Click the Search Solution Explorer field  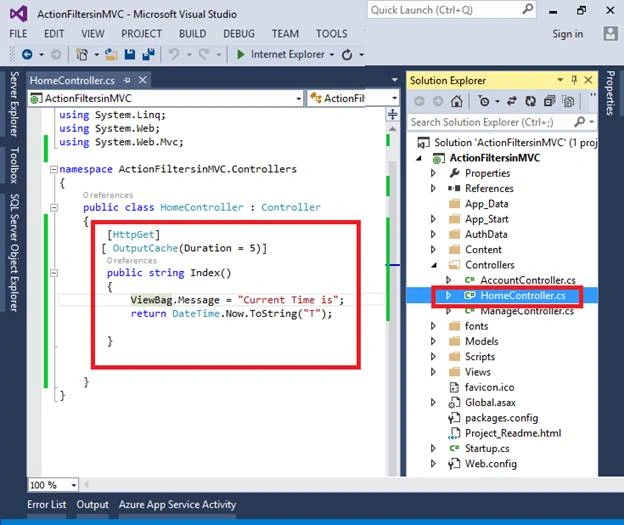tap(492, 122)
